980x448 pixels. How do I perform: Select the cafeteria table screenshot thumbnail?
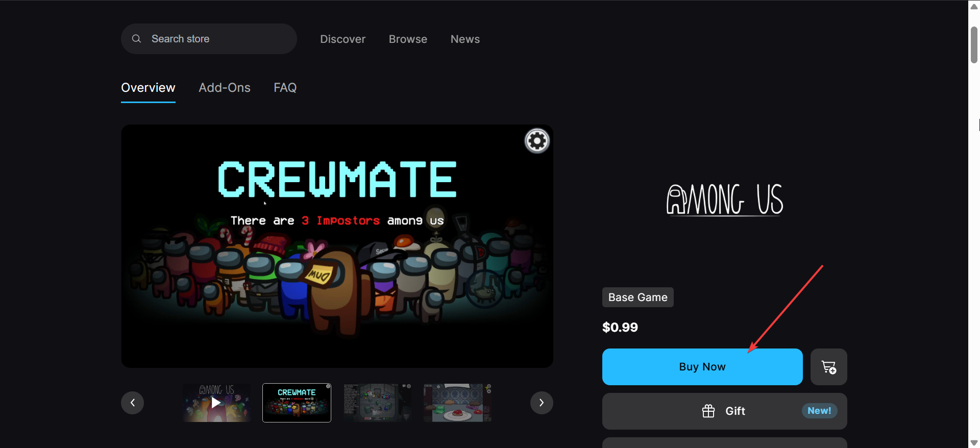coord(457,403)
